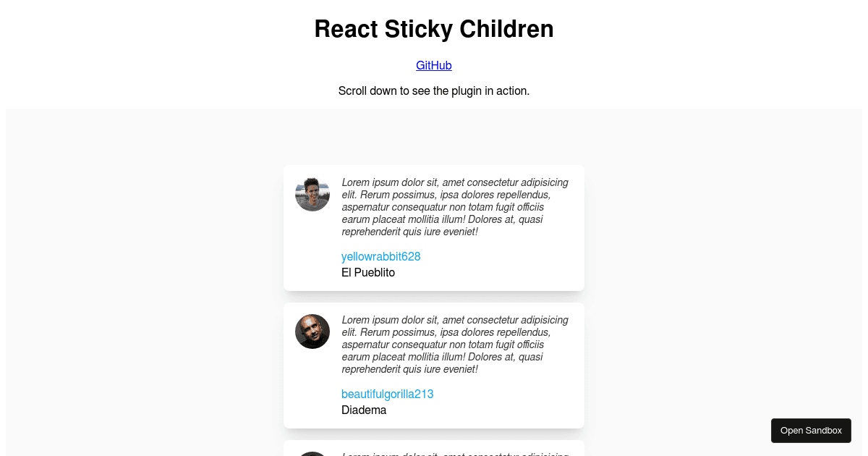
Task: Click the first testimonial card
Action: click(434, 227)
